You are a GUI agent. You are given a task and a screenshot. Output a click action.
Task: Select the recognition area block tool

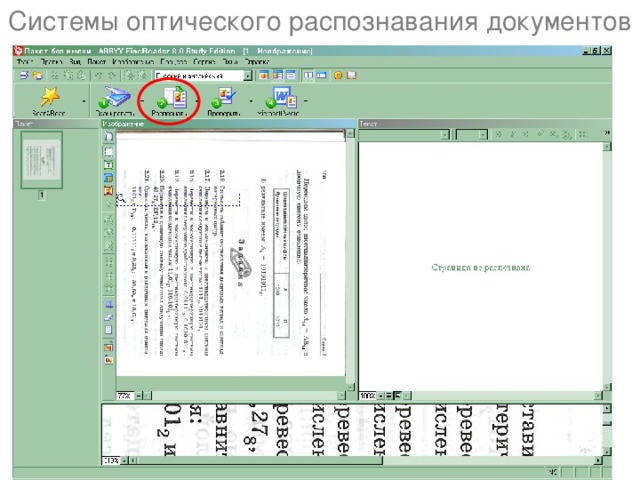(x=109, y=152)
